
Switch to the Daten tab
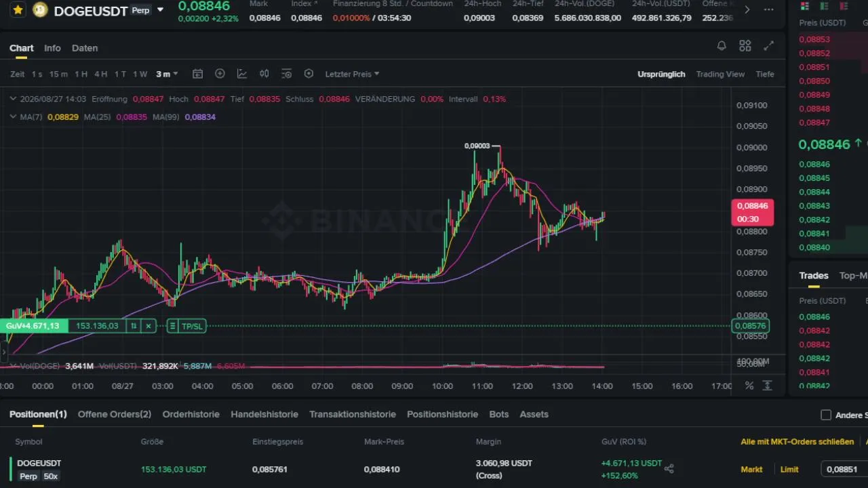[x=85, y=48]
